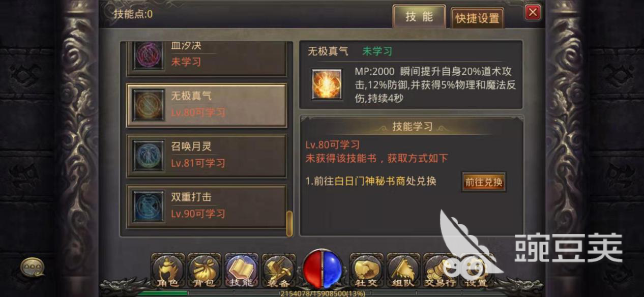This screenshot has height=297, width=644.
Task: Click the skill list scrollbar handle
Action: tap(289, 223)
